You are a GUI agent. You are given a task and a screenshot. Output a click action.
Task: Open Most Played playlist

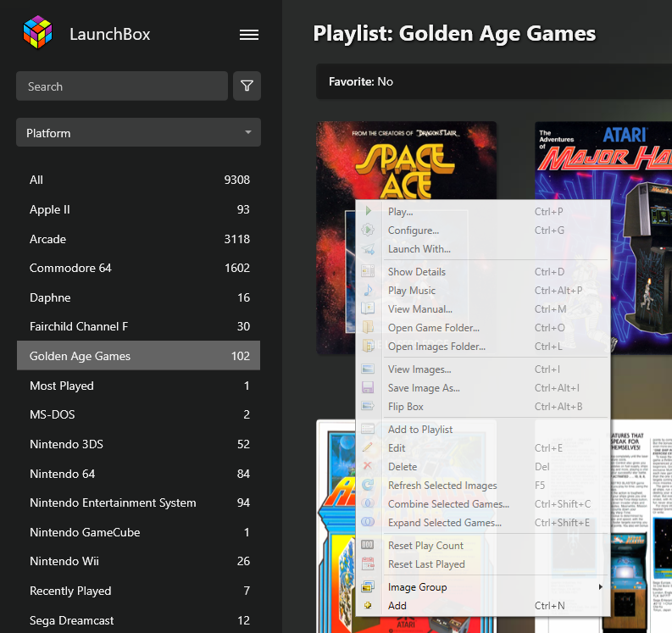[138, 386]
